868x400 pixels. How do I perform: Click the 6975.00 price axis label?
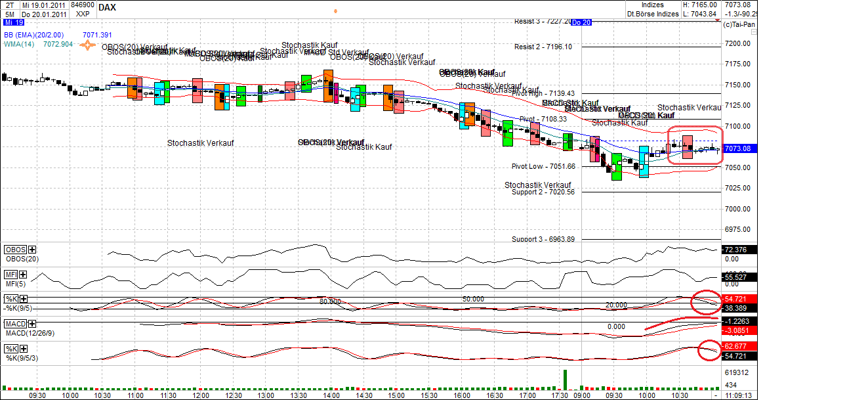tap(737, 229)
